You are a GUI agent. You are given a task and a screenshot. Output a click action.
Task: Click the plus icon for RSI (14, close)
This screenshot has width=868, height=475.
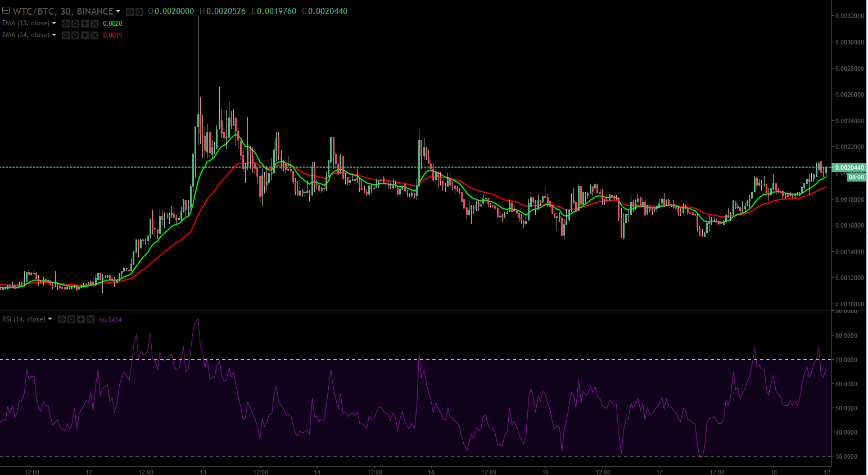coord(81,319)
